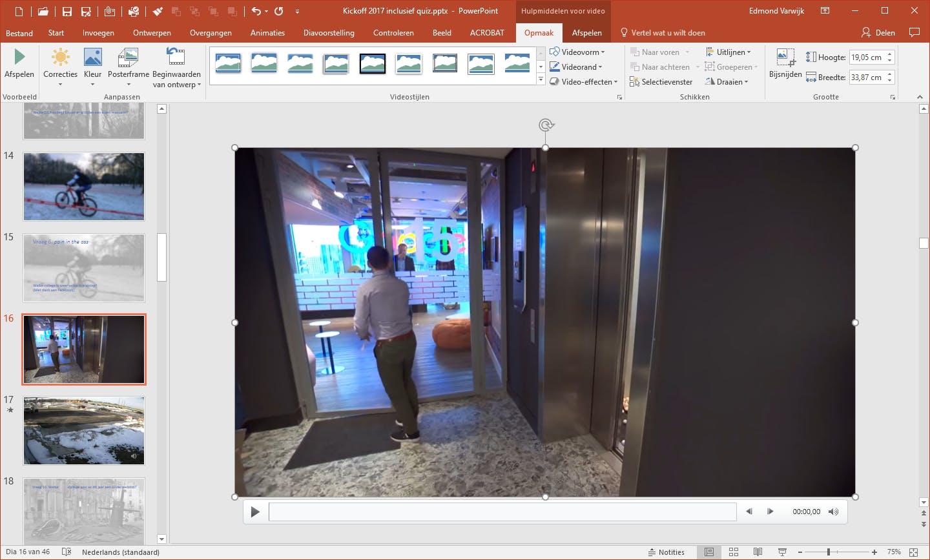Image resolution: width=930 pixels, height=560 pixels.
Task: Mute the video with the volume icon
Action: pyautogui.click(x=834, y=512)
